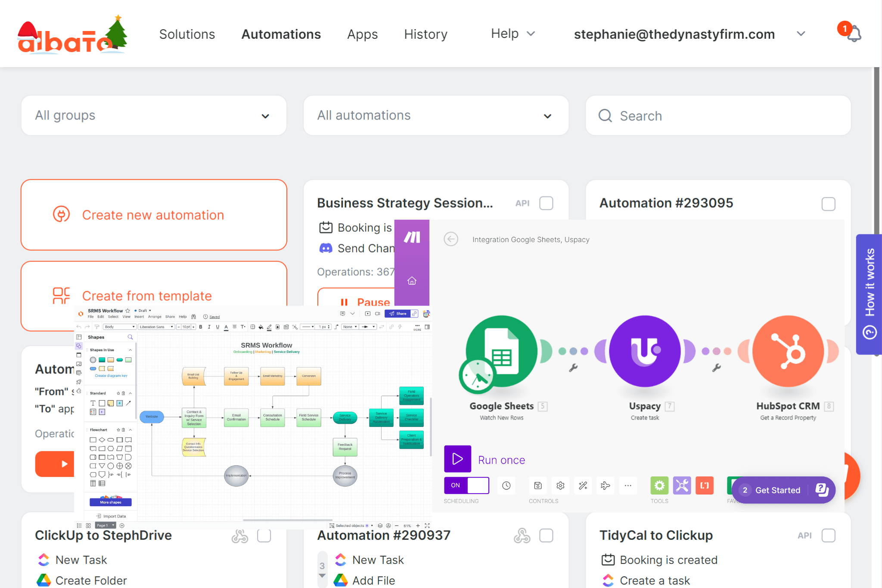The width and height of the screenshot is (882, 588).
Task: Search shapes using Lucidchart magnifier
Action: coord(130,337)
